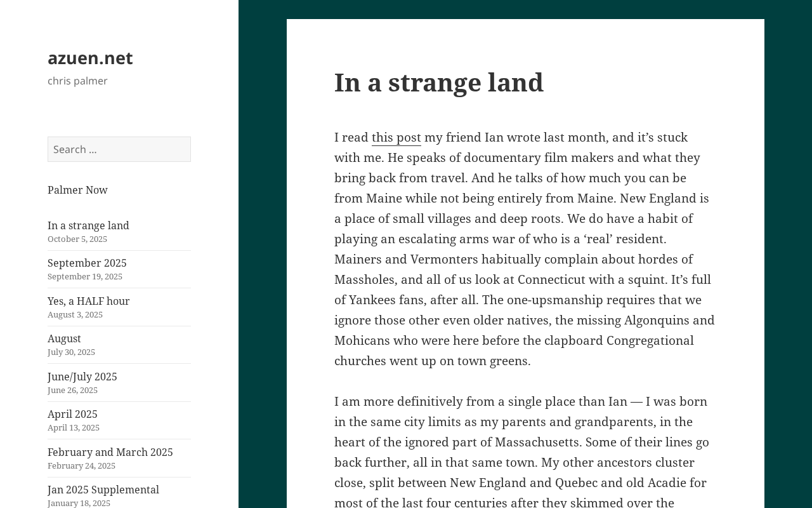Click the September 19, 2025 date
The height and width of the screenshot is (508, 812).
[x=85, y=276]
